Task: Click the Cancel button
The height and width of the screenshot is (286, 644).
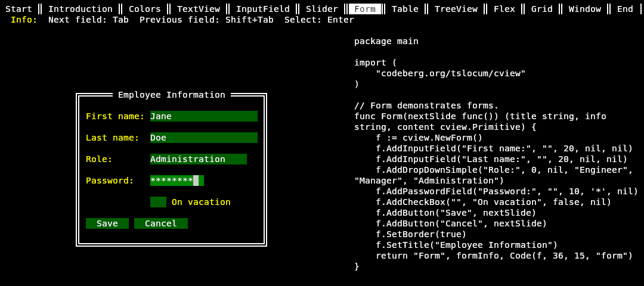Action: 160,223
